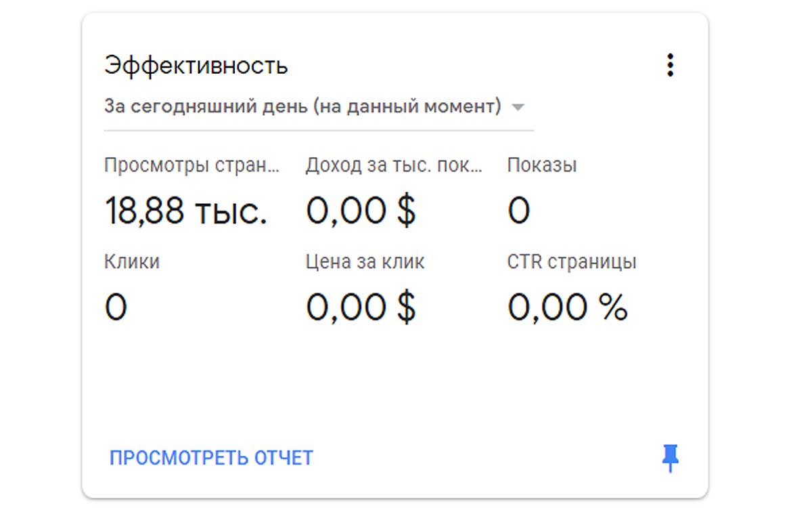Click the Эффективность card title
The image size is (812, 508).
(196, 66)
